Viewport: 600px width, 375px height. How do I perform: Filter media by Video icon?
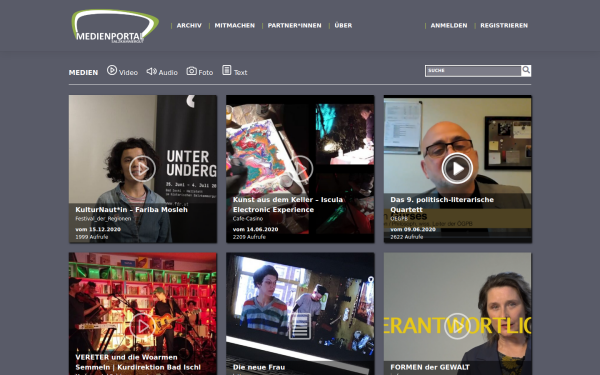(x=112, y=70)
